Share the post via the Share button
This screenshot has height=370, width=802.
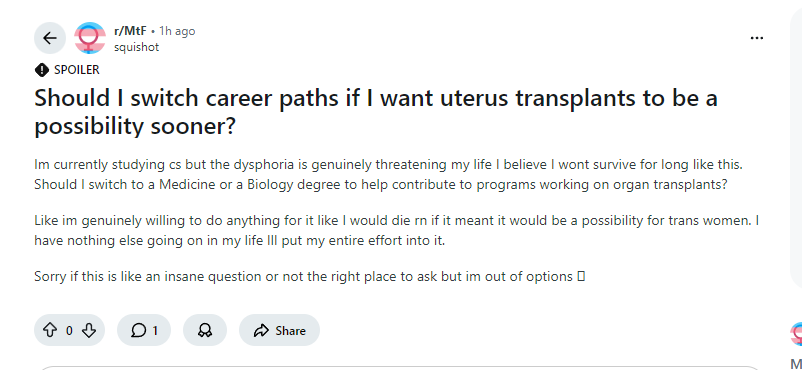coord(279,330)
